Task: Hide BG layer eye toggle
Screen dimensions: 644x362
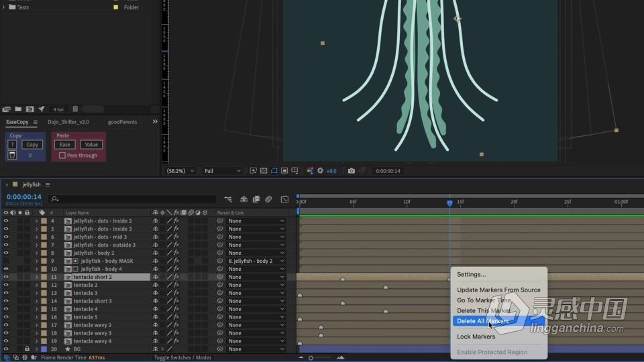Action: [x=6, y=349]
